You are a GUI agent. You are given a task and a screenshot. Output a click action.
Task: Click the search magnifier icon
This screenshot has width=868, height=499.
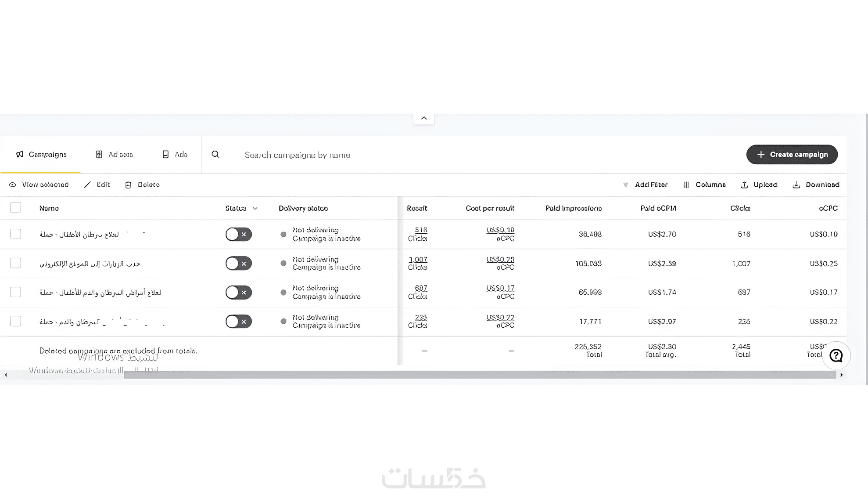[215, 155]
